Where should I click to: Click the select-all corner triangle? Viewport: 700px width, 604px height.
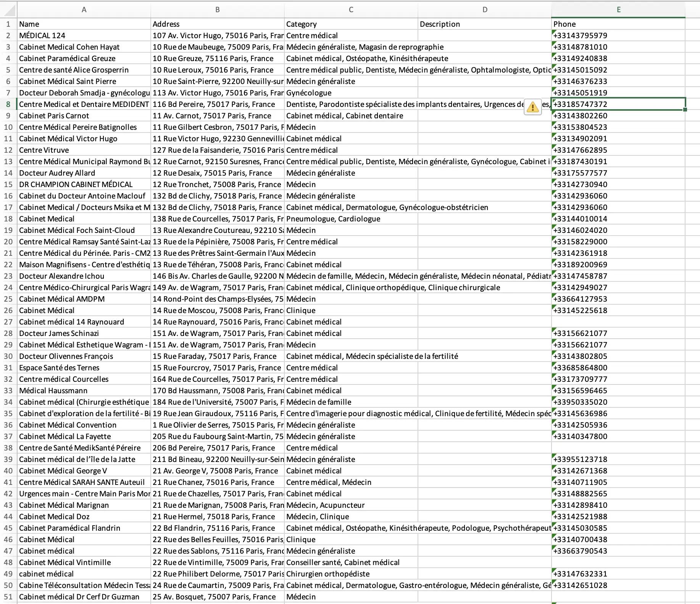pos(8,10)
